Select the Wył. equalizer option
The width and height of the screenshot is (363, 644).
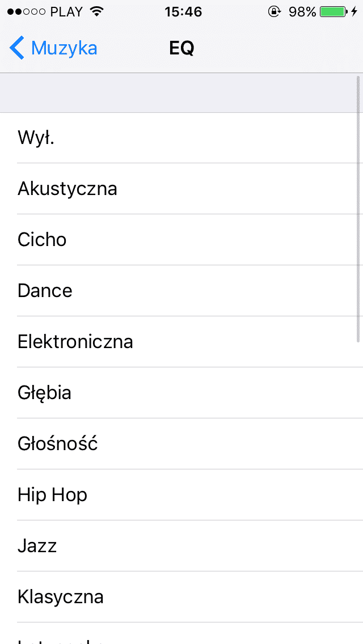pyautogui.click(x=181, y=138)
